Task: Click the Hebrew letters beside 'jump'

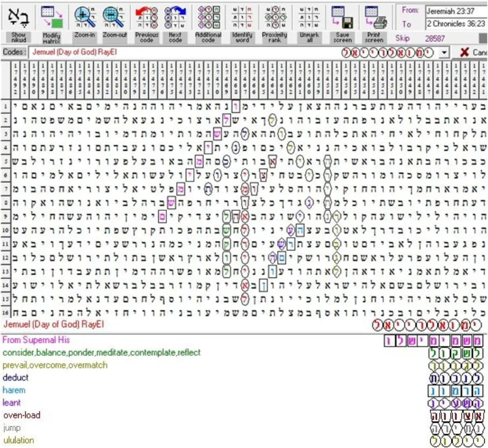Action: [x=456, y=428]
